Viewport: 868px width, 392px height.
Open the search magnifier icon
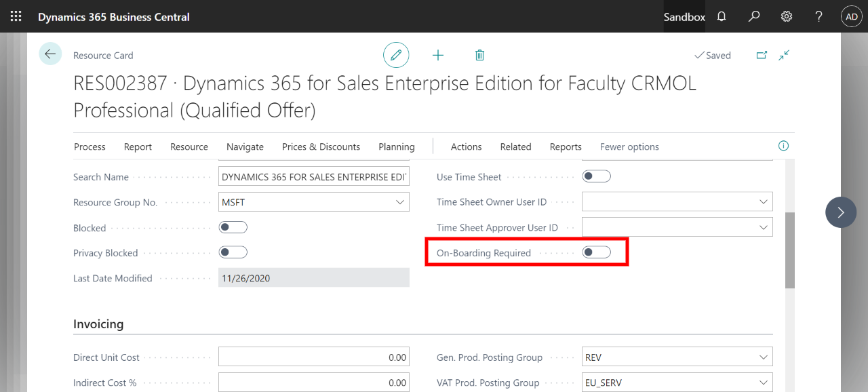(754, 16)
